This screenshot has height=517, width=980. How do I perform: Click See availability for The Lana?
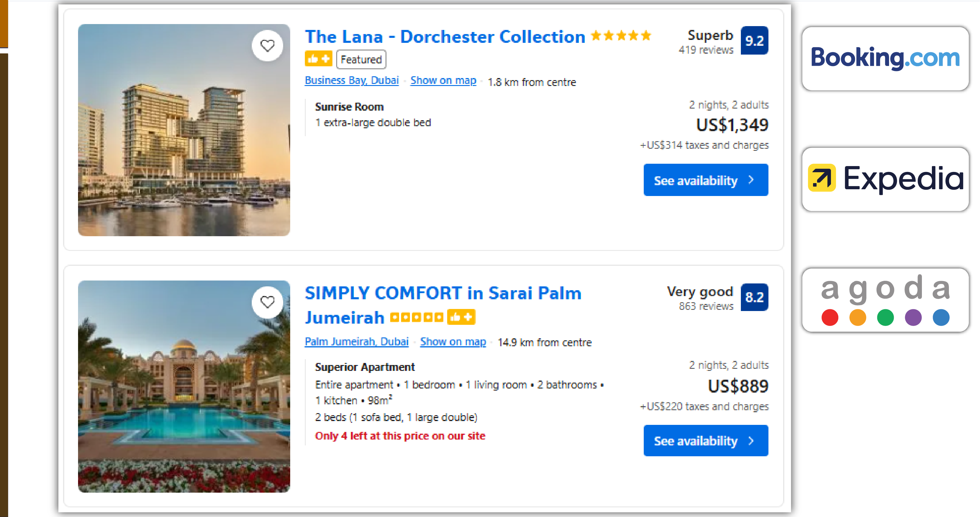(x=705, y=180)
